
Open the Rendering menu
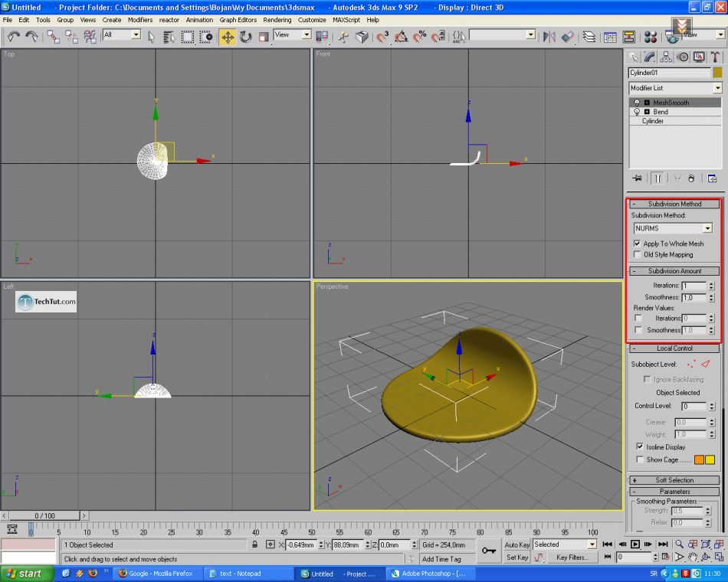click(277, 20)
